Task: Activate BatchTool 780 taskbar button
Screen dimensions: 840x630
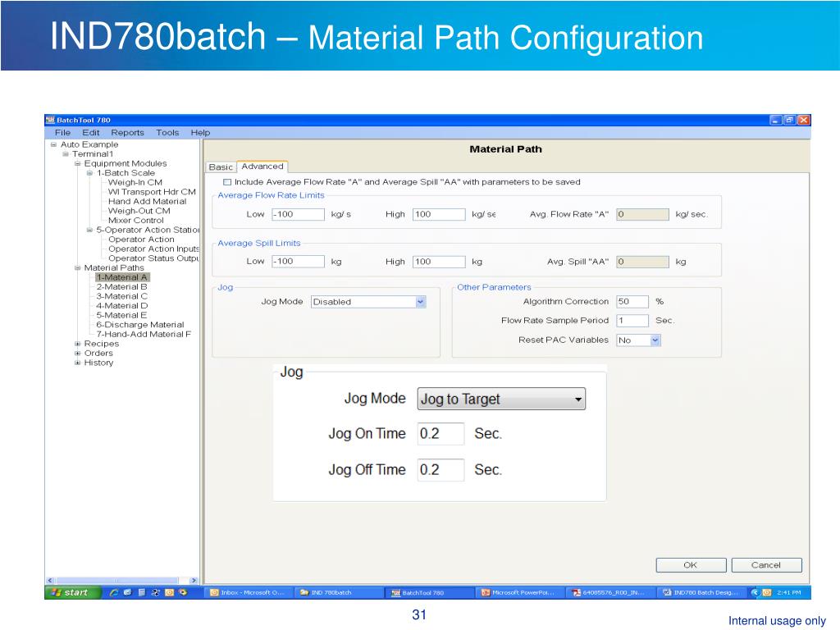Action: 430,592
